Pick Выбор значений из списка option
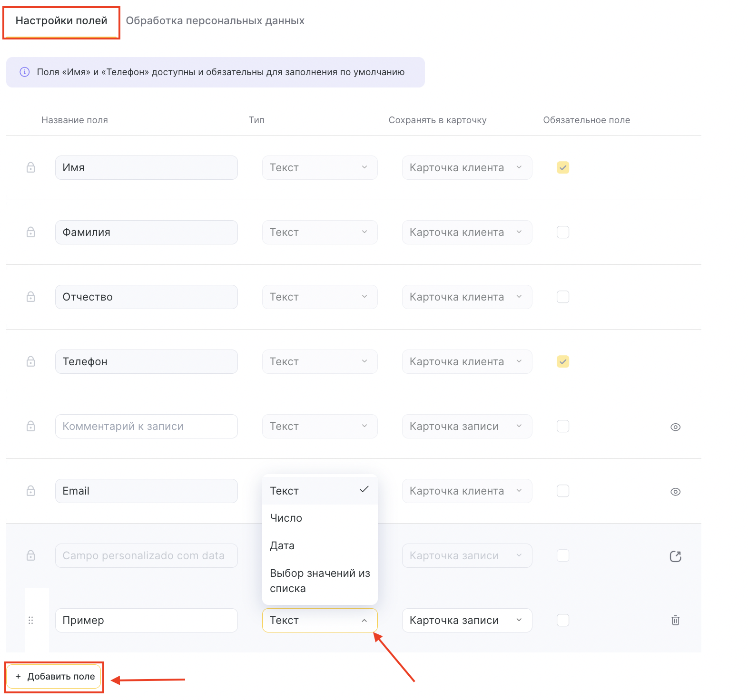Screen dimensions: 748x700 319,581
